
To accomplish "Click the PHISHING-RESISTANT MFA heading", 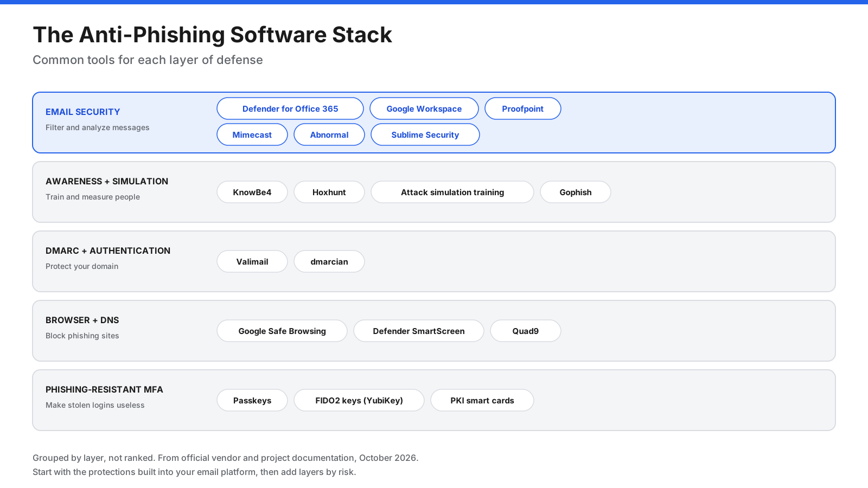I will click(104, 389).
